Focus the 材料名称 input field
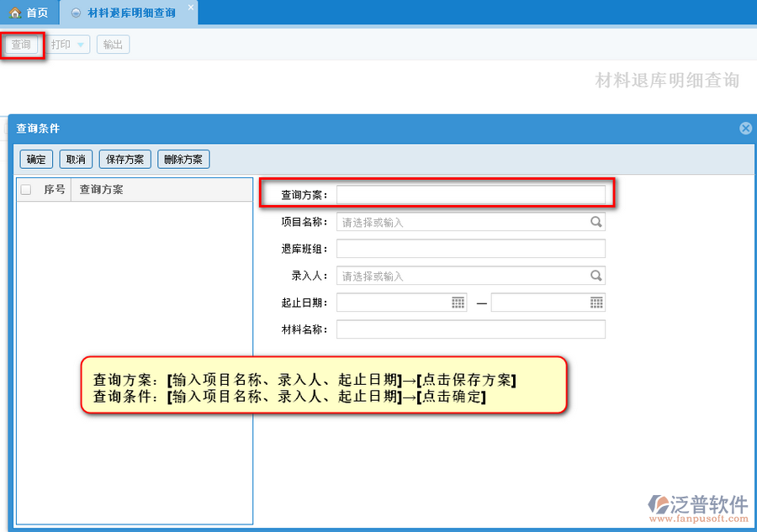 (471, 330)
